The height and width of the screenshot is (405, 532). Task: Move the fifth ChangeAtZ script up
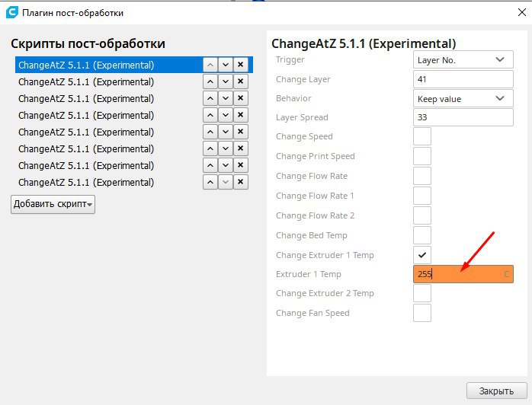[210, 132]
